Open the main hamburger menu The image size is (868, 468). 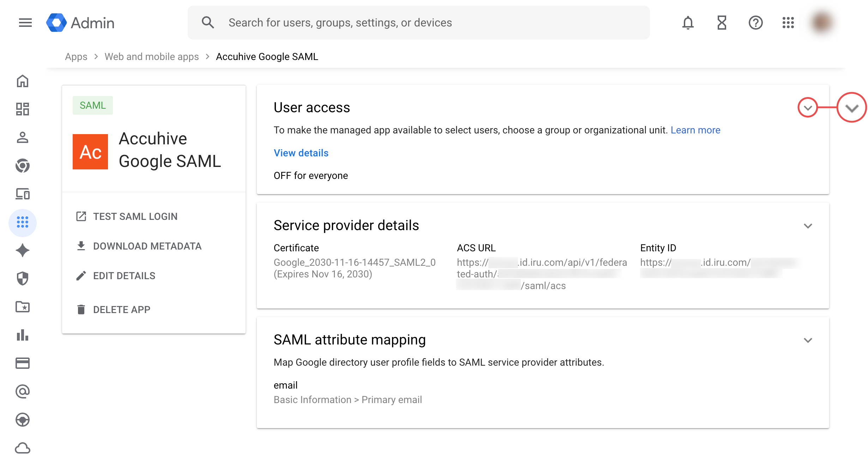click(x=25, y=23)
